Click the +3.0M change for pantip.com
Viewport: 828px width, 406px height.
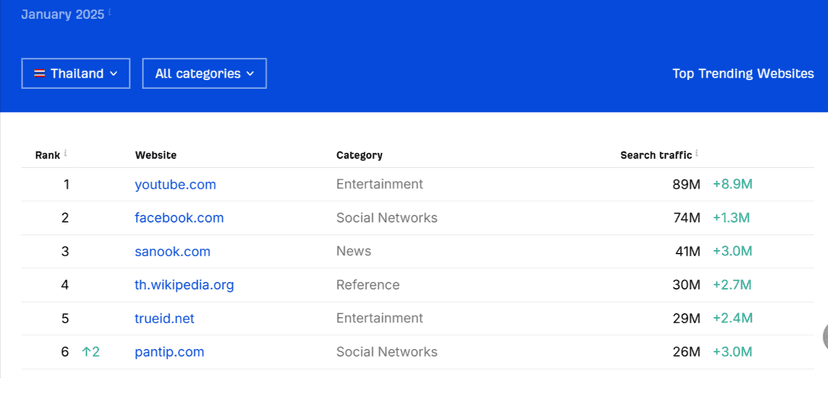click(x=732, y=352)
